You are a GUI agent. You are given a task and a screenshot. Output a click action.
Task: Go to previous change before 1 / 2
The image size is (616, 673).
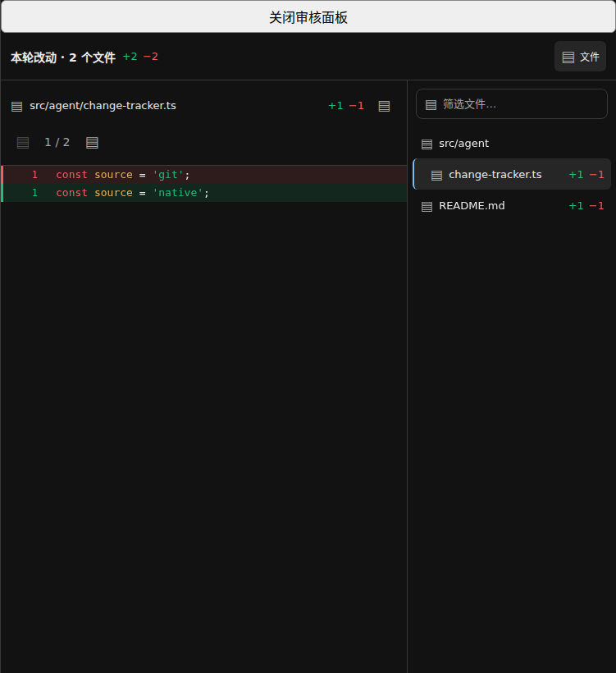(x=23, y=143)
